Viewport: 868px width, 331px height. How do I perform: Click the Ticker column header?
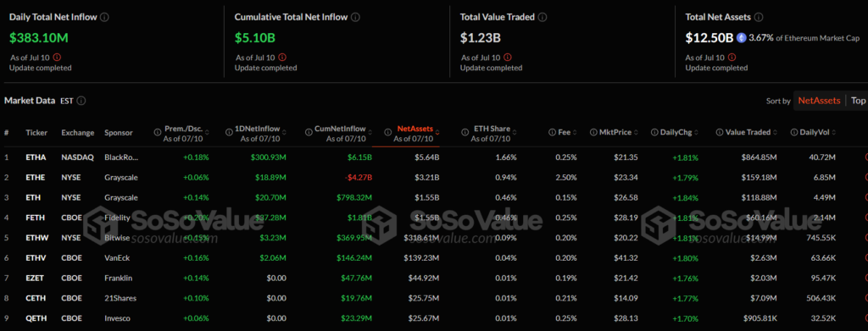point(36,133)
